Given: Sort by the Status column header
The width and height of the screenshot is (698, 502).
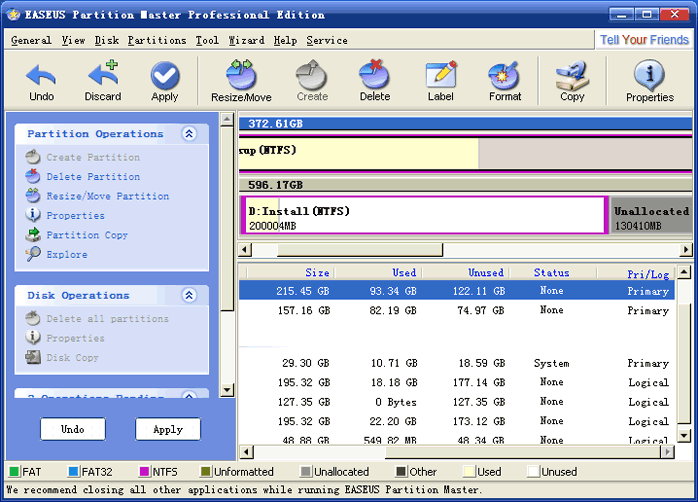Looking at the screenshot, I should [x=552, y=272].
